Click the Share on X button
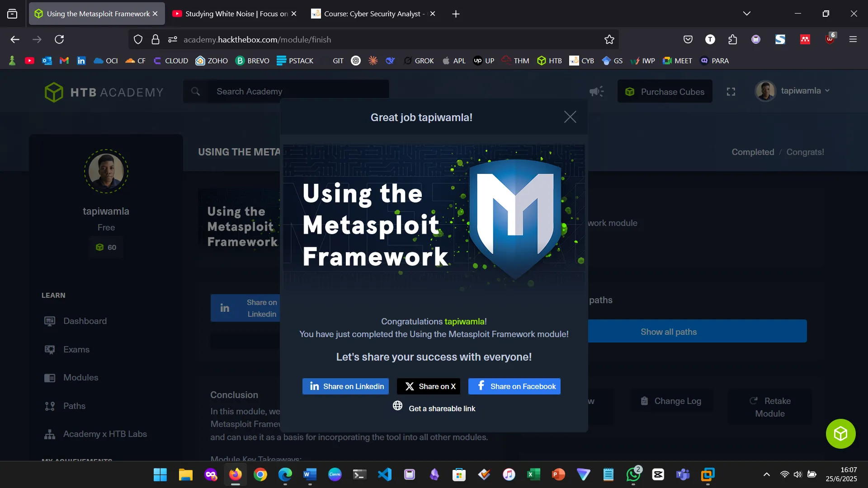 pos(428,386)
